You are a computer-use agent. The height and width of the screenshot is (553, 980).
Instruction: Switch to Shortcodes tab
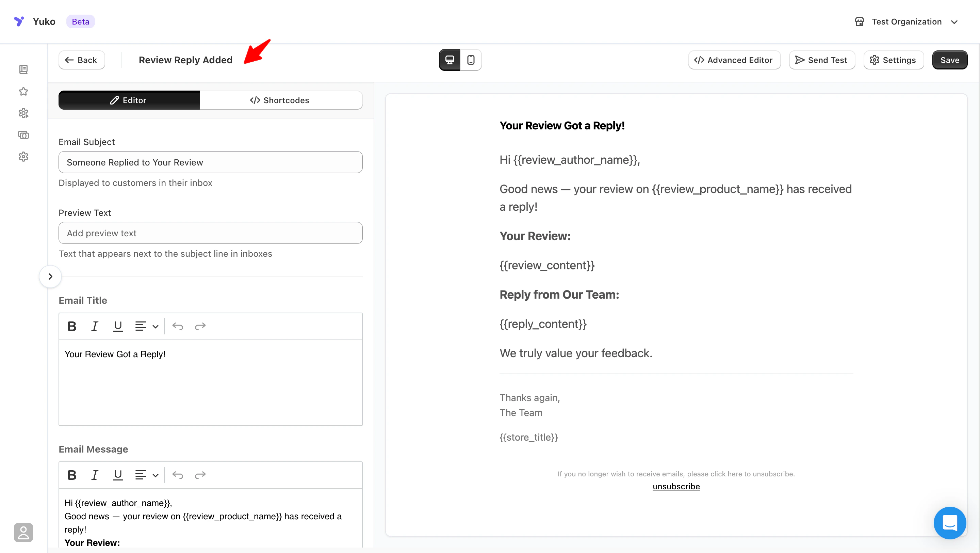tap(280, 100)
